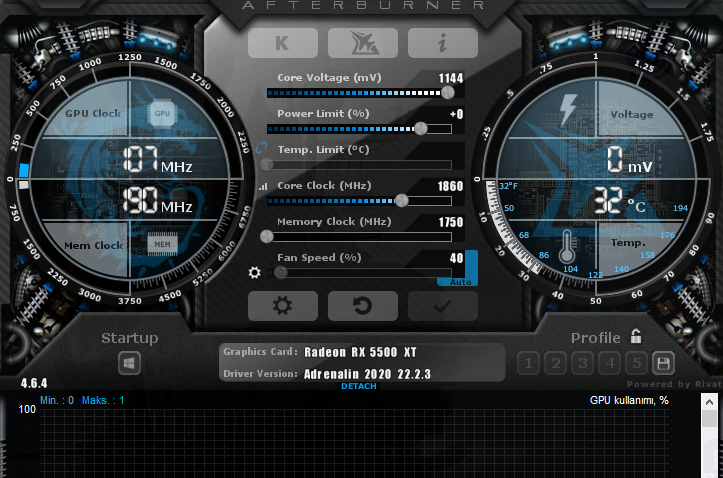723x478 pixels.
Task: Open settings with the large gear button
Action: tap(283, 306)
